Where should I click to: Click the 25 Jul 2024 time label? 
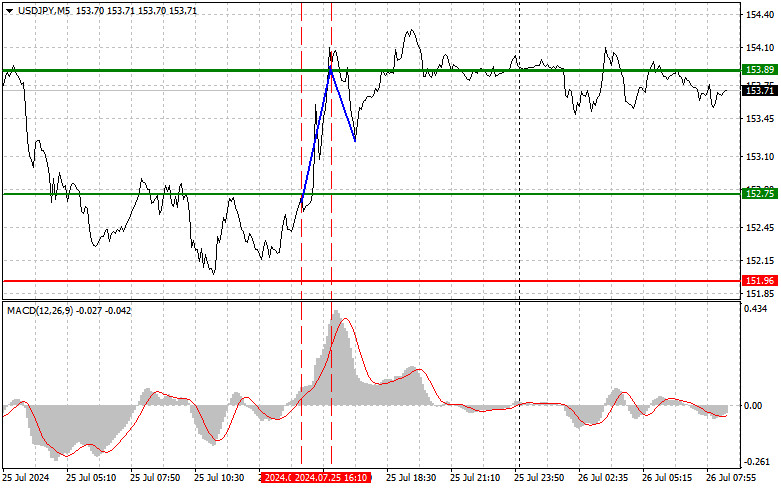(x=26, y=478)
